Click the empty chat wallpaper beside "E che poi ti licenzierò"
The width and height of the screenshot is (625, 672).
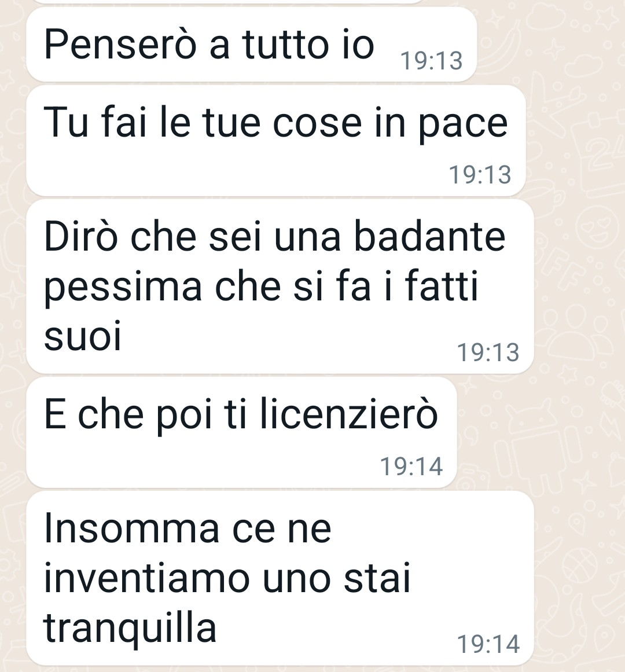click(x=540, y=433)
